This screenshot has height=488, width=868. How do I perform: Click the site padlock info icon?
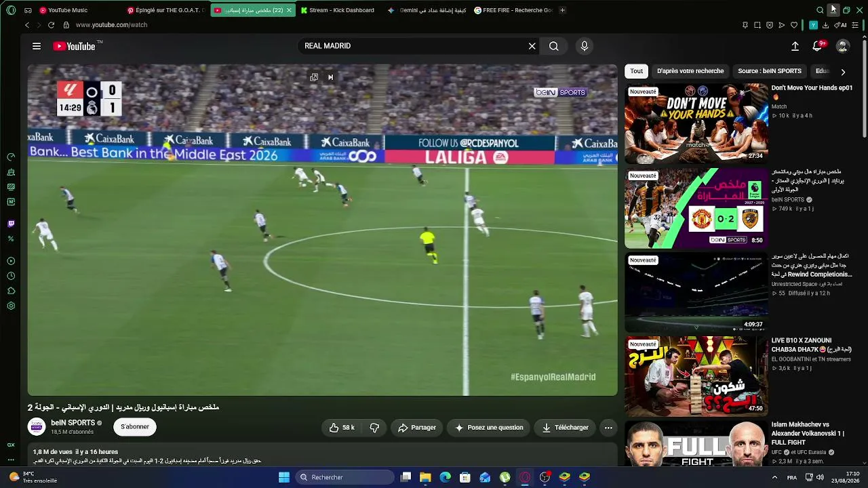66,25
